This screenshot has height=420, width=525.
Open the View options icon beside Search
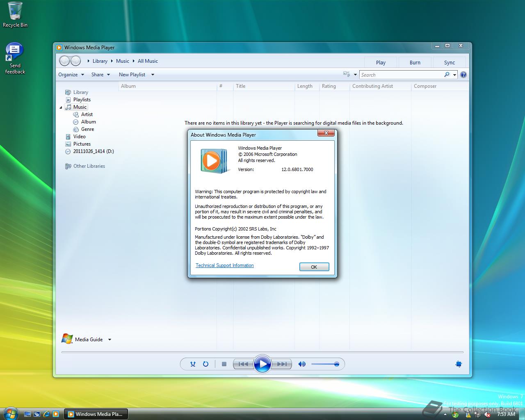tap(347, 74)
